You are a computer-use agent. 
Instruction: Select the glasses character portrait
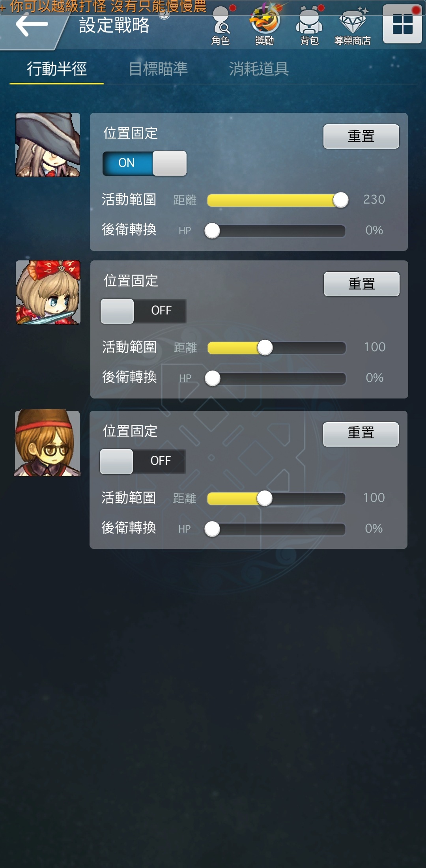(x=47, y=443)
